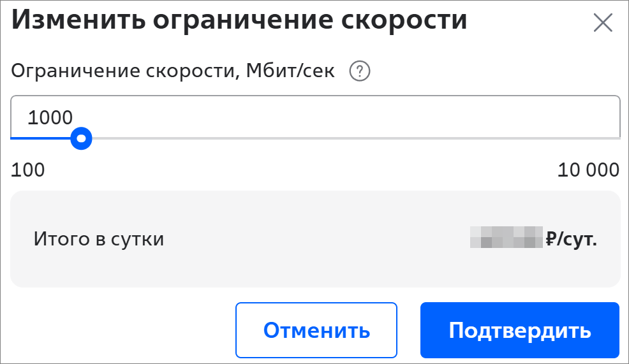Click the far right end of the speed slider
Viewport: 629px width, 364px height.
point(616,138)
